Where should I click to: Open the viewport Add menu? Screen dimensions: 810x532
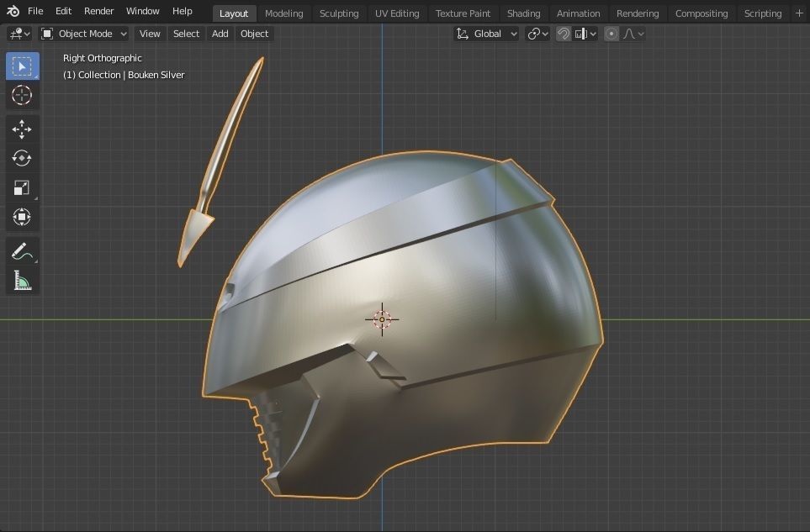220,34
